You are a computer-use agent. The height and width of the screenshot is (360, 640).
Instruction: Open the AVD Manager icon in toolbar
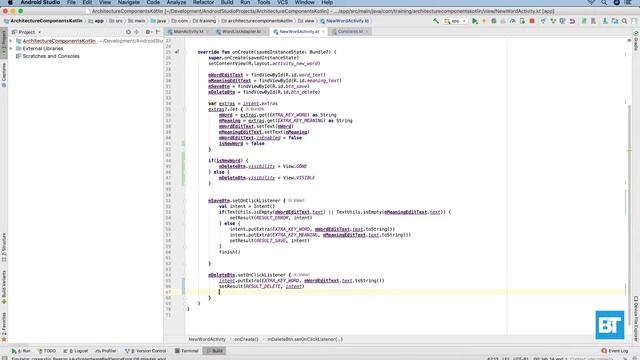(584, 21)
